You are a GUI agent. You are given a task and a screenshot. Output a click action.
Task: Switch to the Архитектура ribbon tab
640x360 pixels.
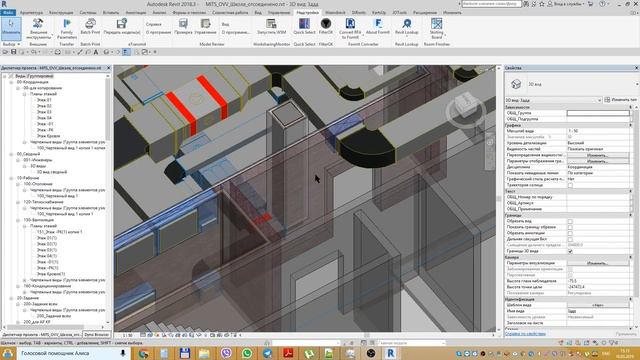click(x=31, y=13)
